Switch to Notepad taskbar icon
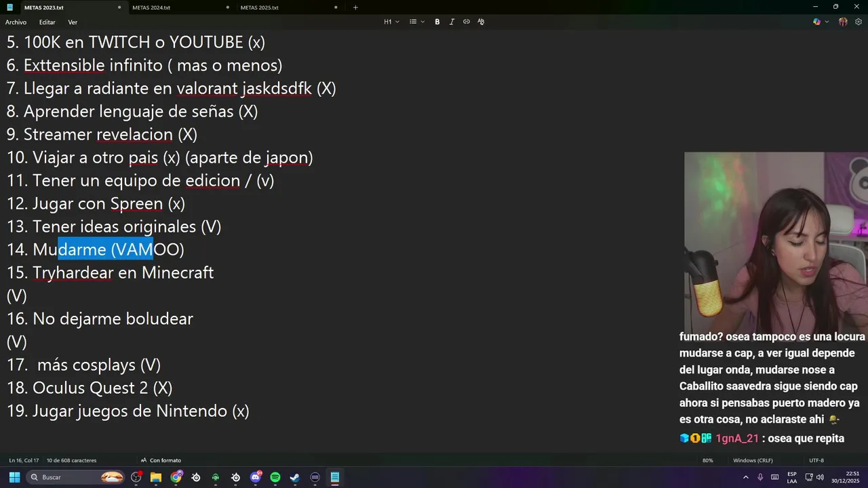Screen dimensions: 868x488 pyautogui.click(x=335, y=477)
